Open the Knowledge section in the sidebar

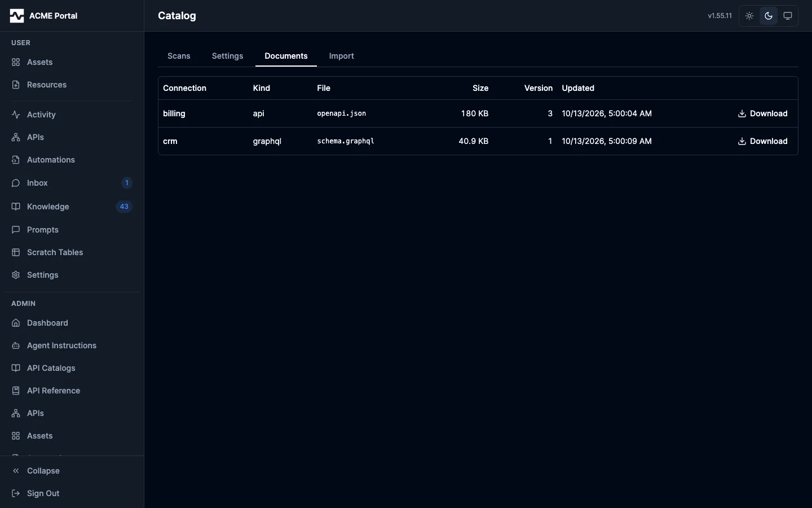(72, 207)
